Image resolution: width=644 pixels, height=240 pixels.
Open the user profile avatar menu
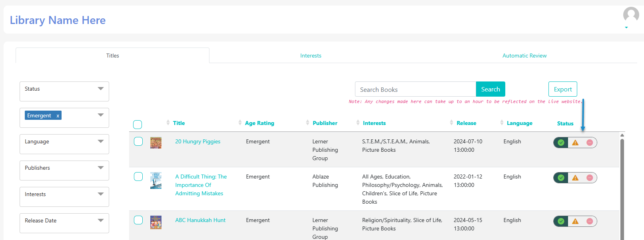pyautogui.click(x=631, y=15)
